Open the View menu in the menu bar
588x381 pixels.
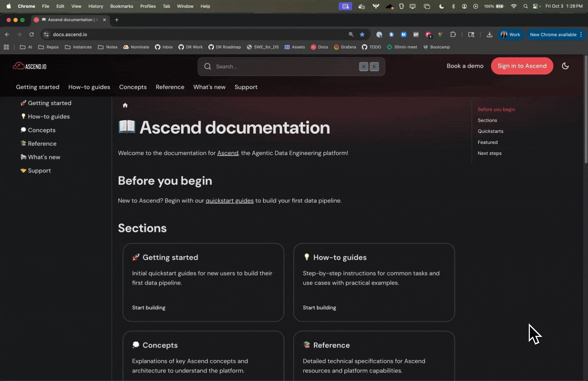click(76, 6)
